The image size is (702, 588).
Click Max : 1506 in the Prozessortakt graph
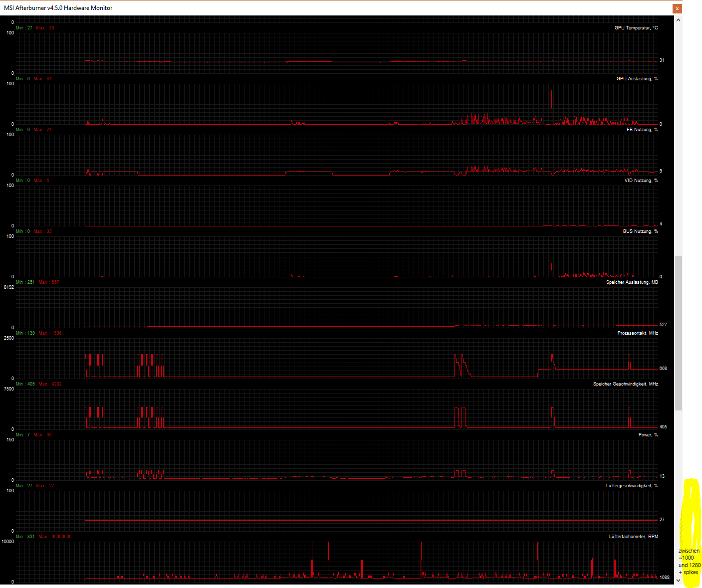point(50,333)
